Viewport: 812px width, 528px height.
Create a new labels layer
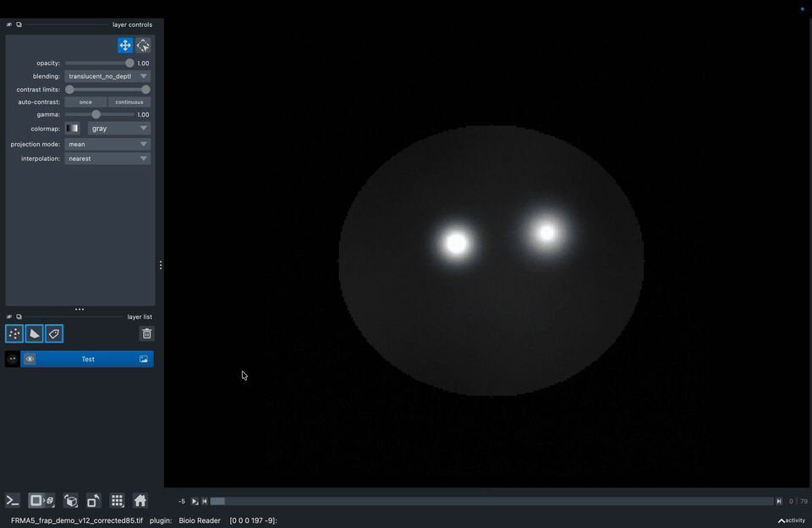tap(54, 333)
